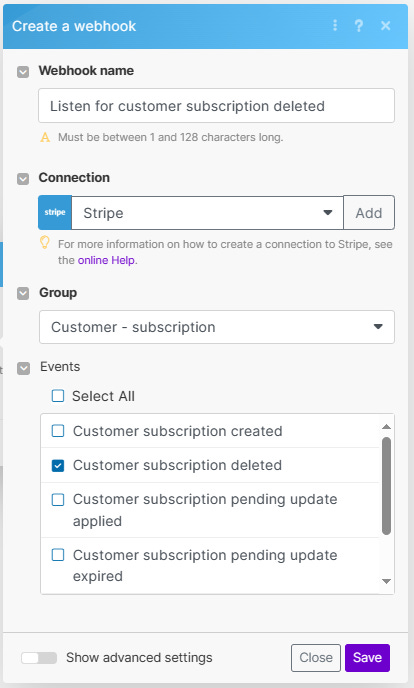Check Customer subscription pending update expired

click(x=58, y=555)
